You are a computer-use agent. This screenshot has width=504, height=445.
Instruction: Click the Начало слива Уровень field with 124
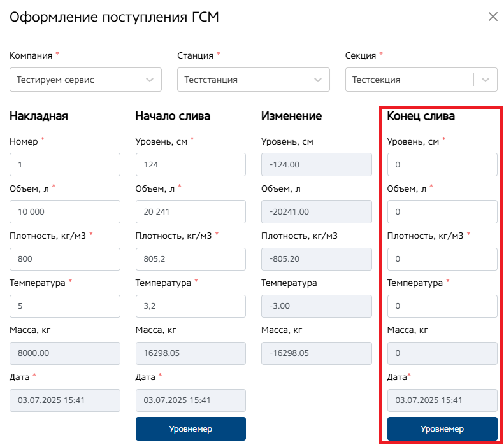pyautogui.click(x=191, y=165)
